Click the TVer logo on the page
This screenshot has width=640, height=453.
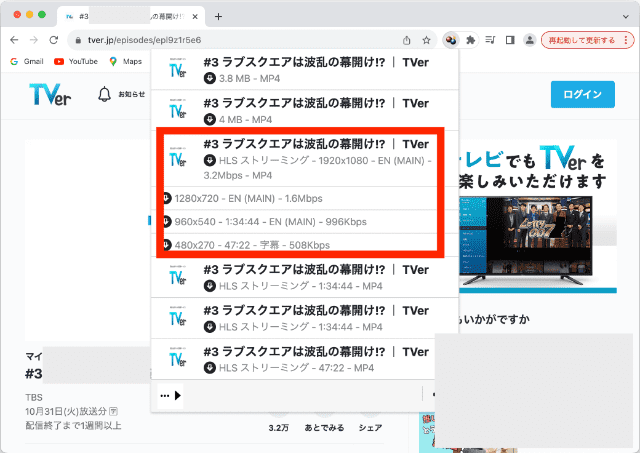pyautogui.click(x=50, y=94)
